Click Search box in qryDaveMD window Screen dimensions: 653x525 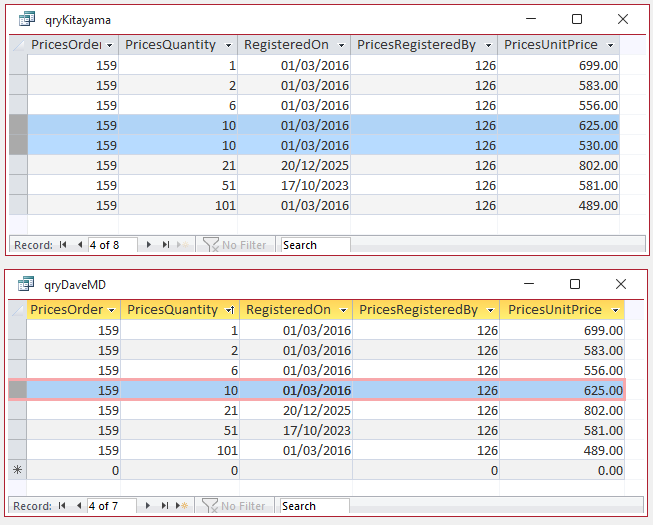tap(314, 506)
